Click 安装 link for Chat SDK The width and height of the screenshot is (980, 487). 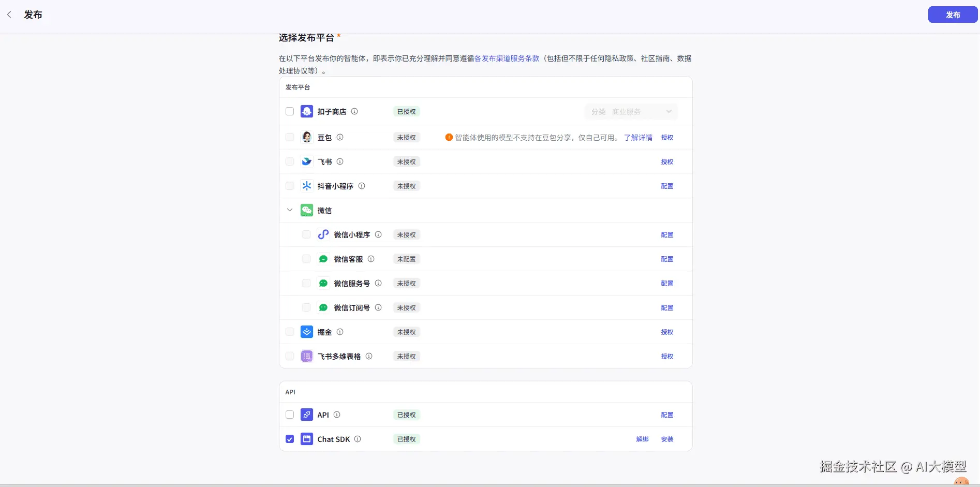click(667, 439)
